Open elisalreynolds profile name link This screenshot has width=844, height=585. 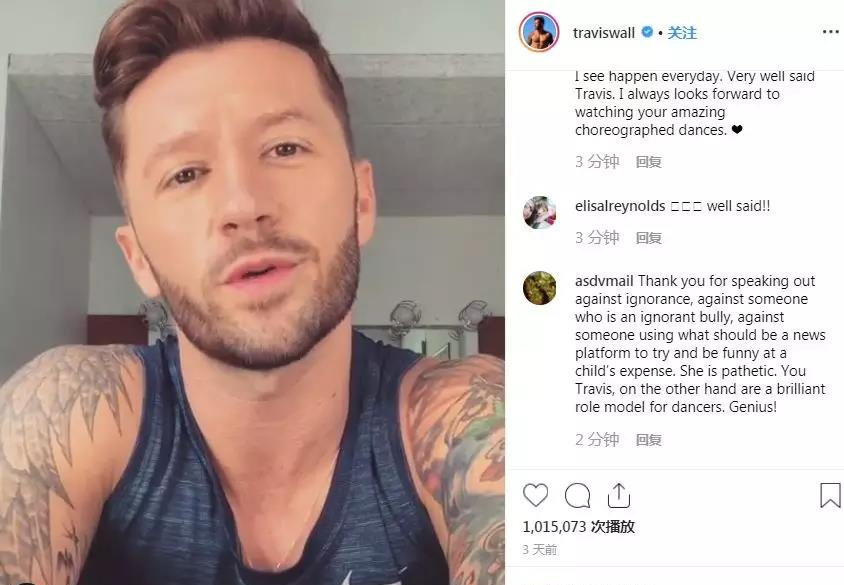[x=620, y=206]
